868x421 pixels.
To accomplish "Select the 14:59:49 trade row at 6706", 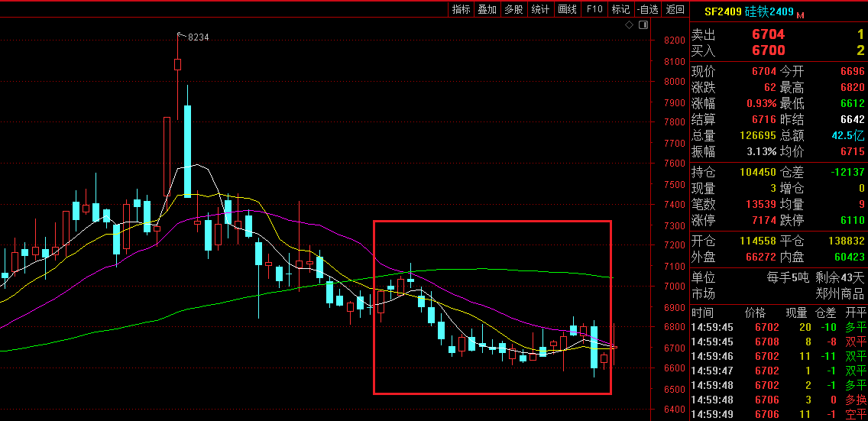I will 778,414.
